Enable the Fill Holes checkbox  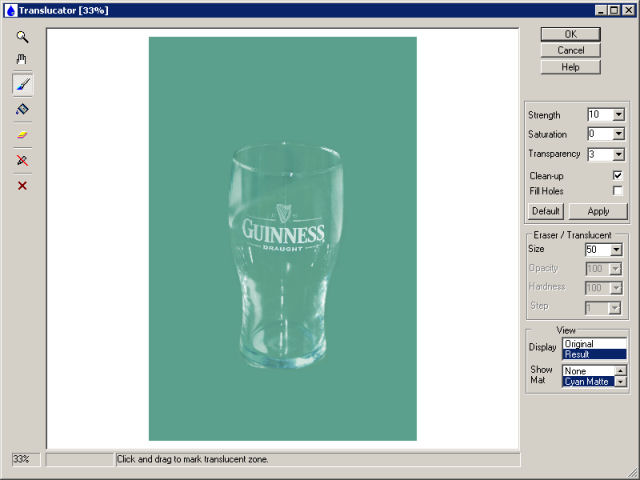[x=618, y=191]
